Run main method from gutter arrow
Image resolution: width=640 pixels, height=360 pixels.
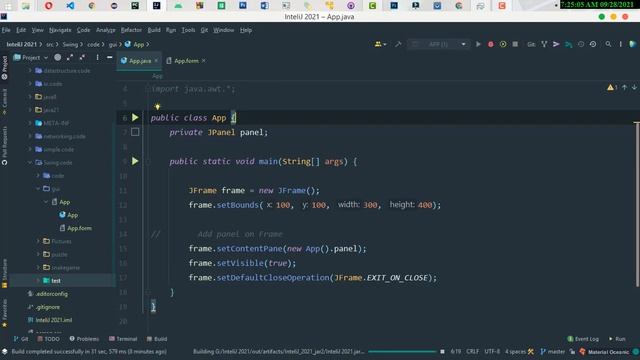(x=135, y=161)
